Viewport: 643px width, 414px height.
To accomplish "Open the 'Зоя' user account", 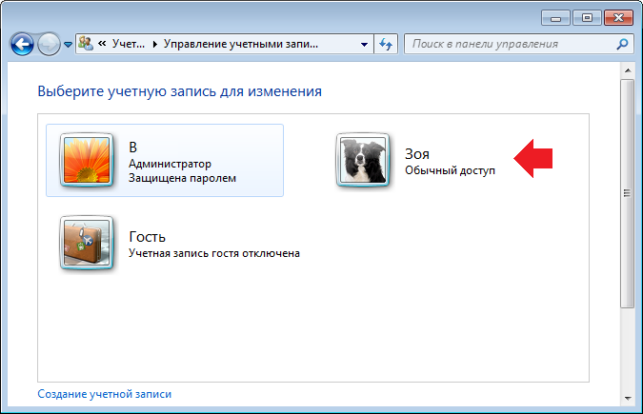I will (417, 154).
